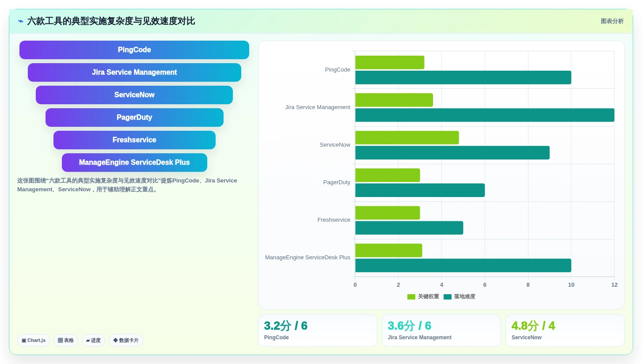
Task: Click the Freshservice chart axis label
Action: coord(334,220)
